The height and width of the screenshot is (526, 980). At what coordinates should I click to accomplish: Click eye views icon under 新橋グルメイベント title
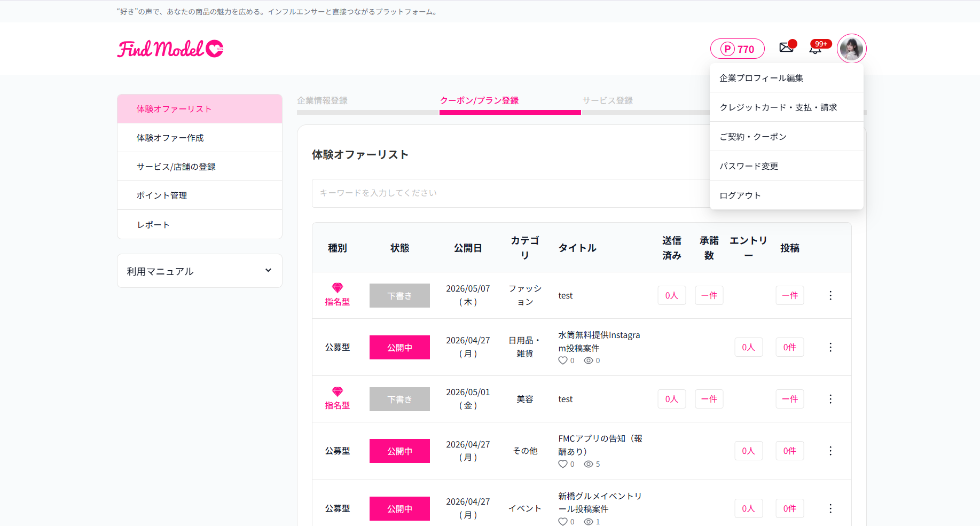[x=589, y=522]
